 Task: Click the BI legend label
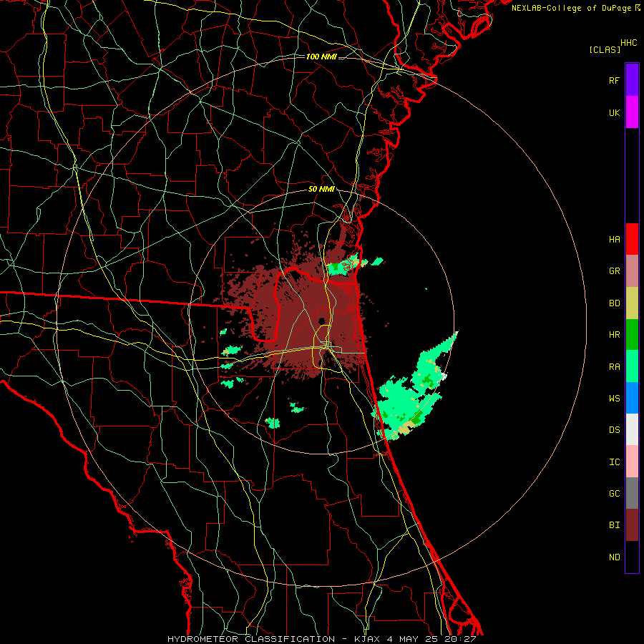pyautogui.click(x=614, y=525)
